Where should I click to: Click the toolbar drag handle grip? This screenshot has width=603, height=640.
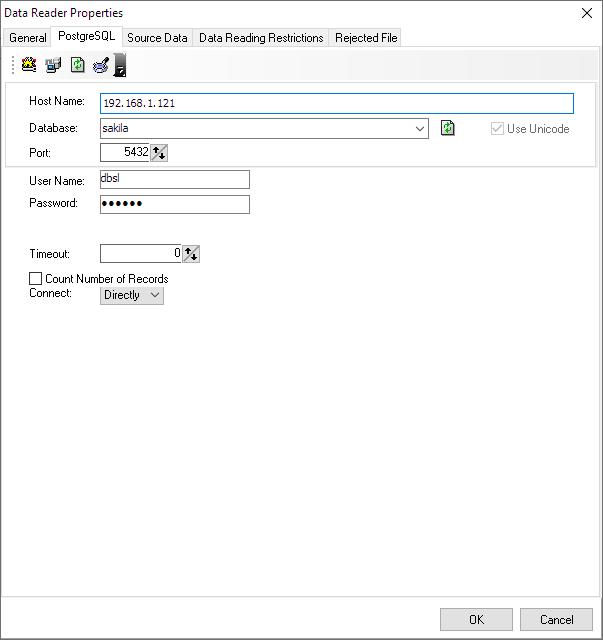pyautogui.click(x=13, y=65)
